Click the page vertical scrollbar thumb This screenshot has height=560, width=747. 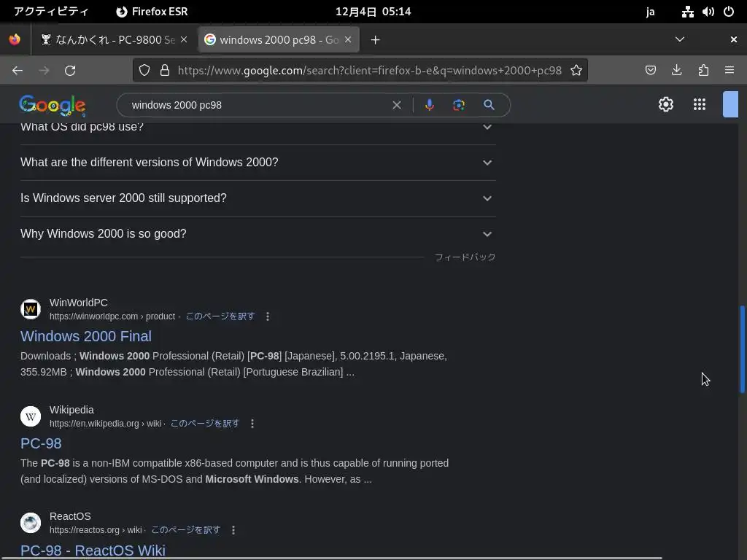(x=742, y=349)
